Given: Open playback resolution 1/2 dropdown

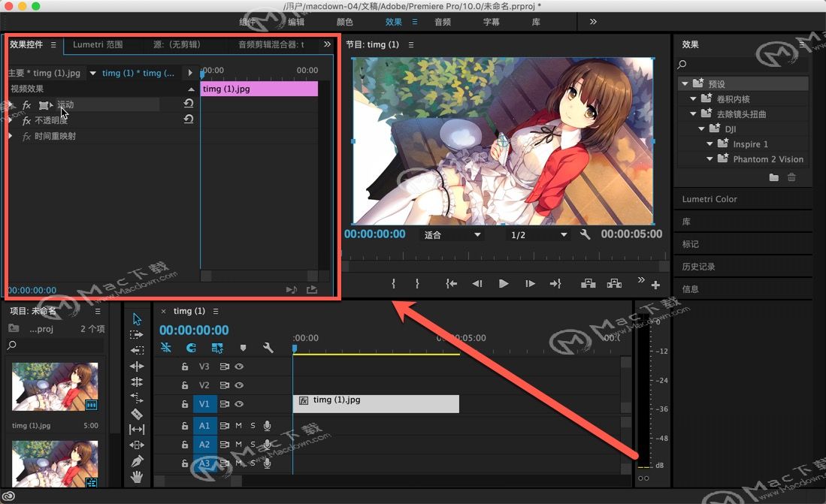Looking at the screenshot, I should pos(539,235).
